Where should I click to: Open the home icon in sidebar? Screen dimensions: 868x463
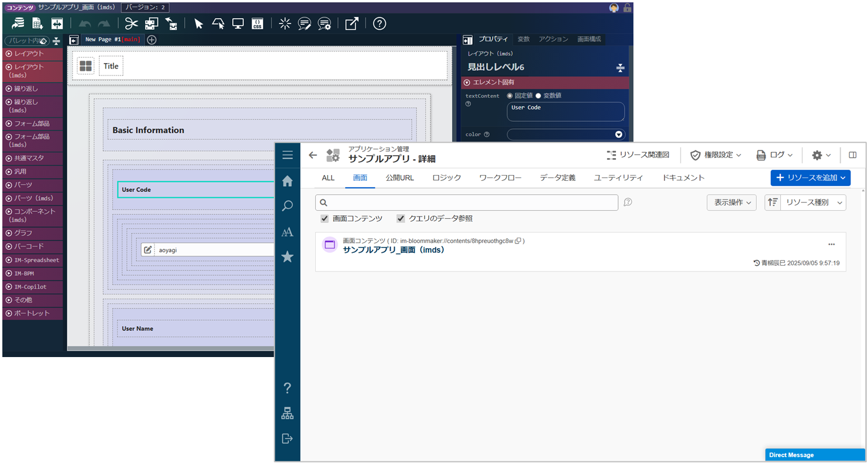(287, 181)
